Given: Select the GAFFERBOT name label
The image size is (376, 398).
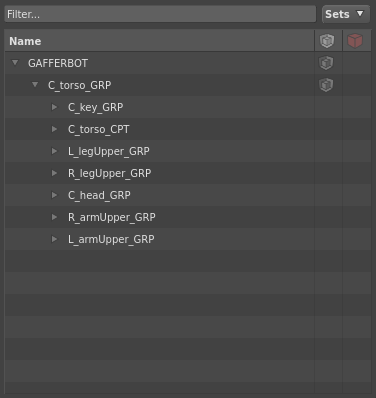Looking at the screenshot, I should [58, 63].
